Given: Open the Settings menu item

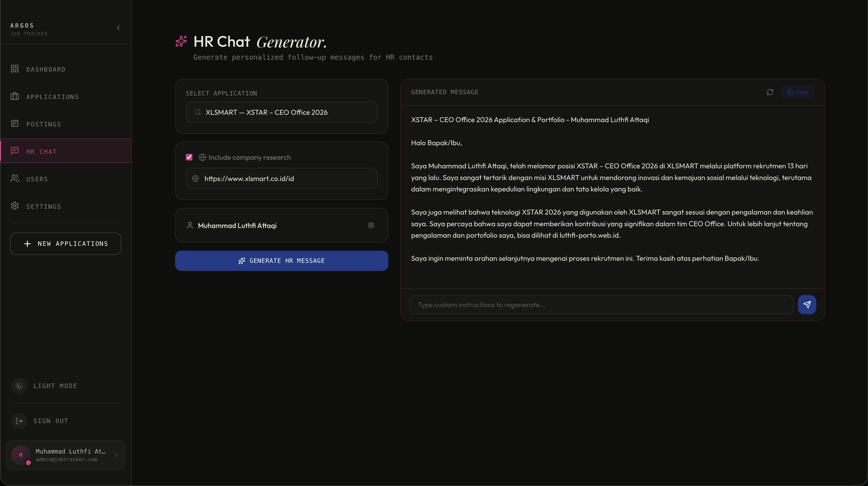Looking at the screenshot, I should click(x=66, y=206).
